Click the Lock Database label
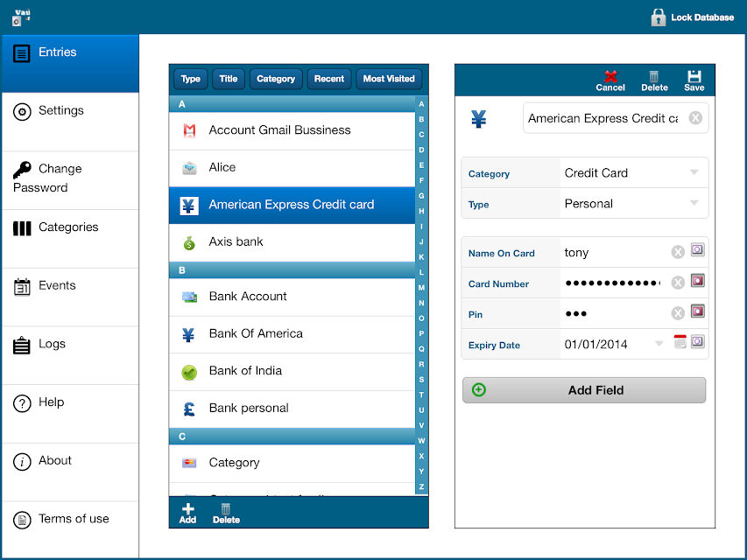 point(702,17)
